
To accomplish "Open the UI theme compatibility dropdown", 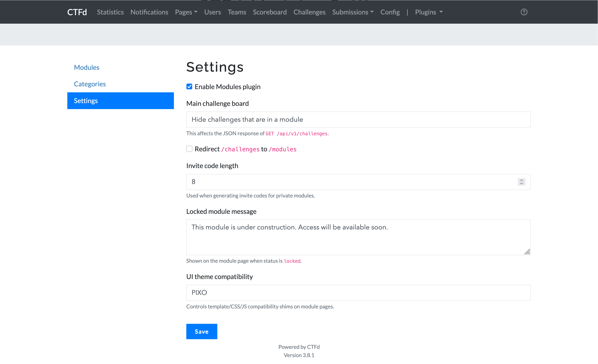I will click(x=358, y=292).
